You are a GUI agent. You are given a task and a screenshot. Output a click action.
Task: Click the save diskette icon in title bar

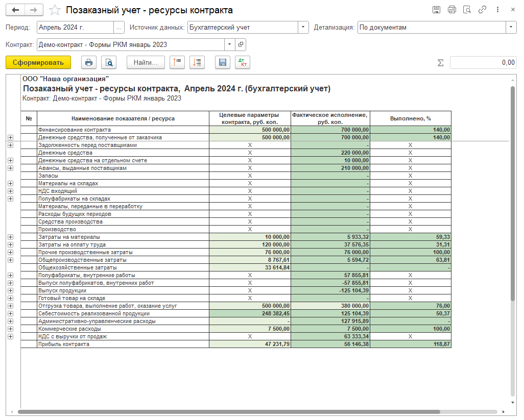pyautogui.click(x=436, y=10)
